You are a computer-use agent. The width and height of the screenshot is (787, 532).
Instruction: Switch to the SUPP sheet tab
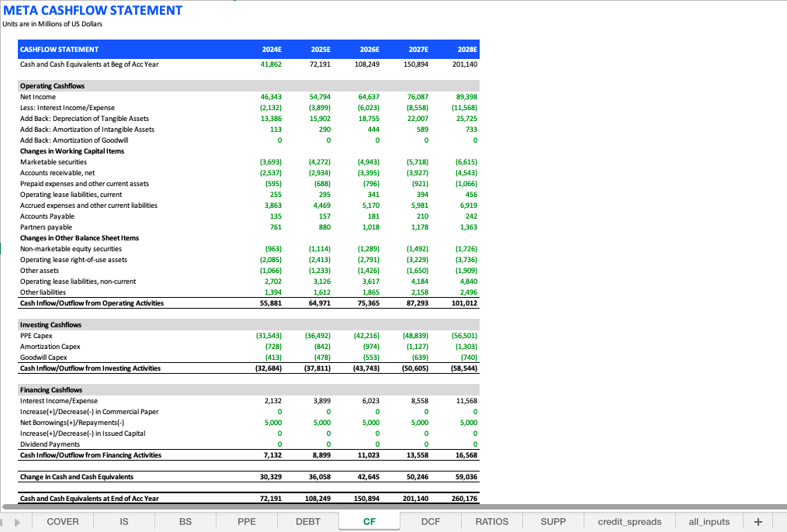tap(553, 521)
